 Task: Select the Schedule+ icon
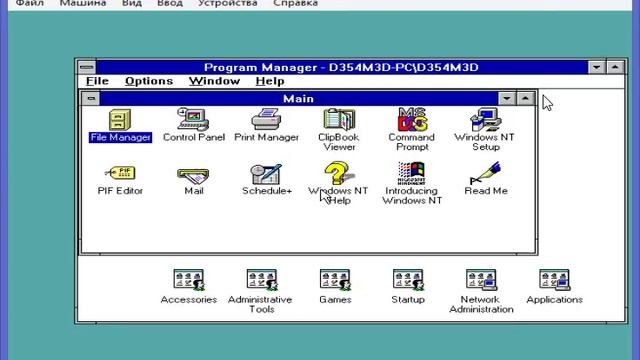coord(266,174)
